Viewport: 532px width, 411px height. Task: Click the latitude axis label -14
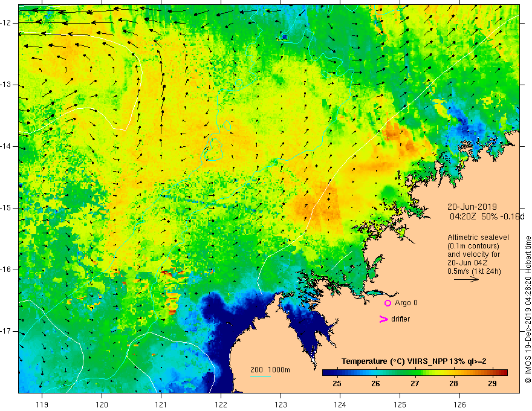pos(6,146)
